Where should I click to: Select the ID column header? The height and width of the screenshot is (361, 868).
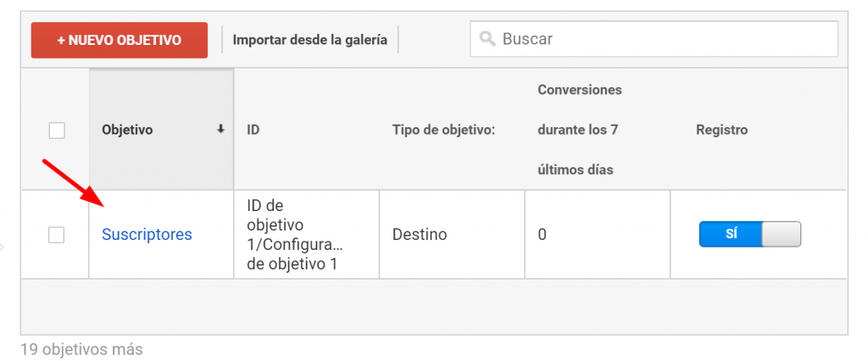[253, 131]
